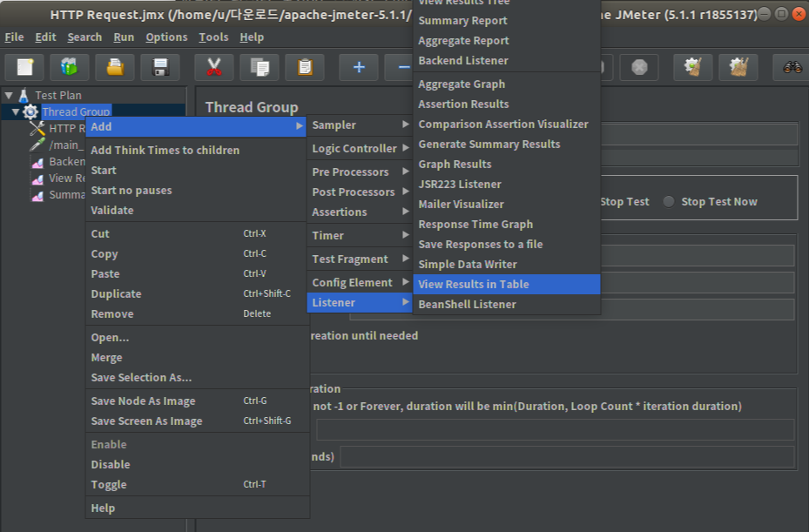The width and height of the screenshot is (809, 532).
Task: Click the Paste clipboard toolbar icon
Action: (x=305, y=67)
